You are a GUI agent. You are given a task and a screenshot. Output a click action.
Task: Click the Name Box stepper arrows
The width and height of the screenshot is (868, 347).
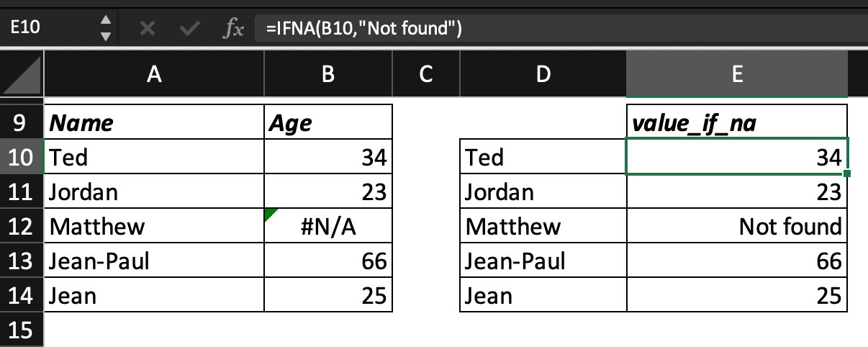tap(106, 29)
